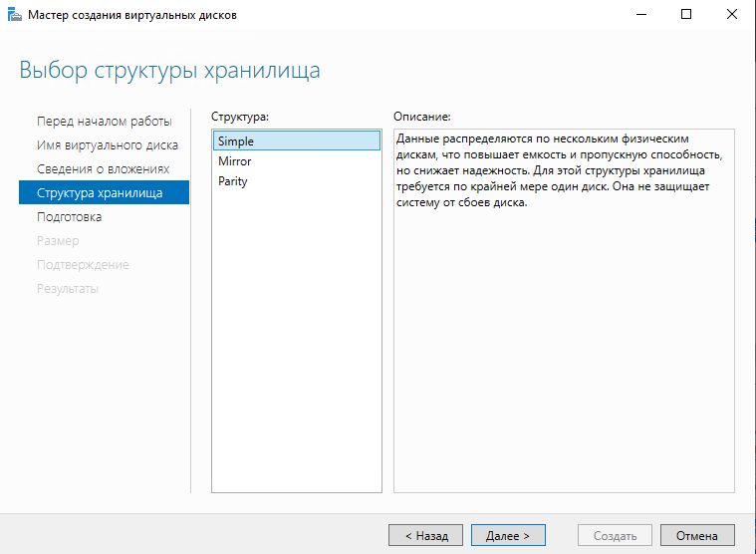Minimize the wizard window

(641, 15)
